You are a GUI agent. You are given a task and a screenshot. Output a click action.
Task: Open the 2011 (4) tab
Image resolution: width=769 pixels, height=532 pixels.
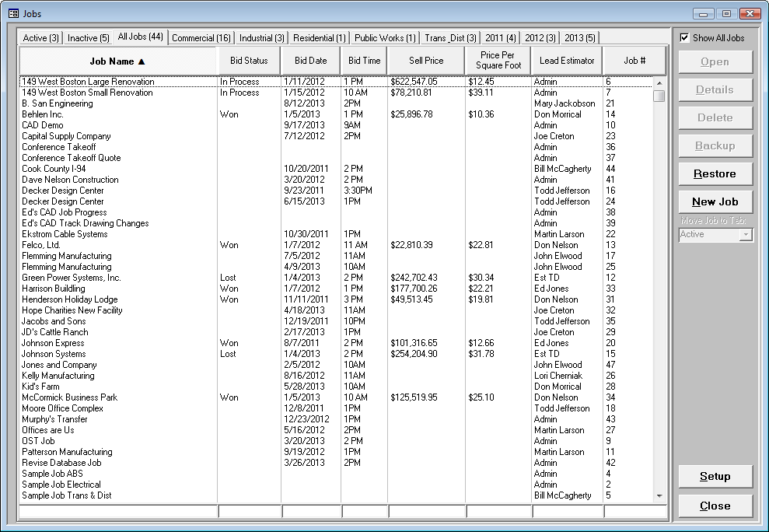pos(501,38)
